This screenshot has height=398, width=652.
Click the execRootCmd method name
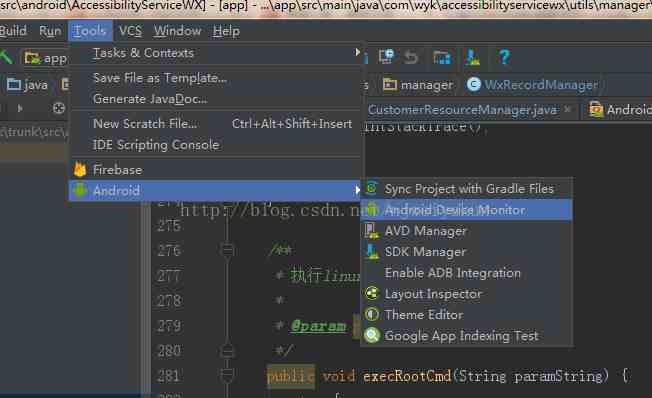(x=408, y=376)
